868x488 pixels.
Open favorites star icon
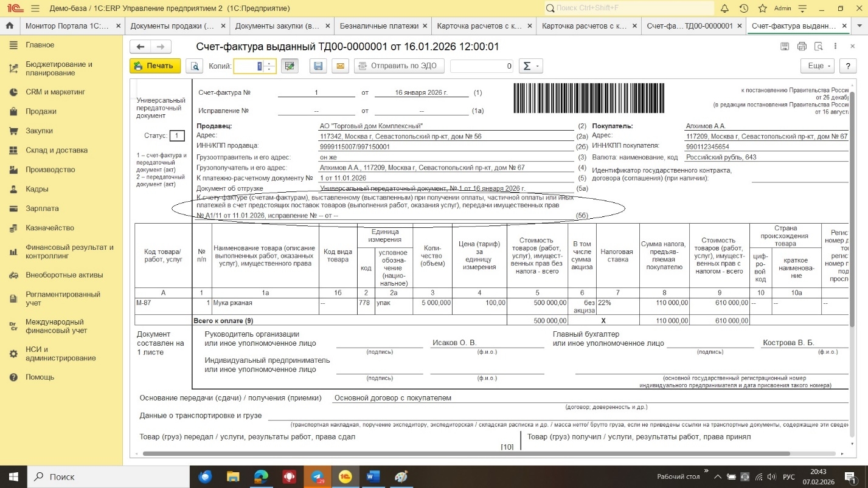coord(762,9)
